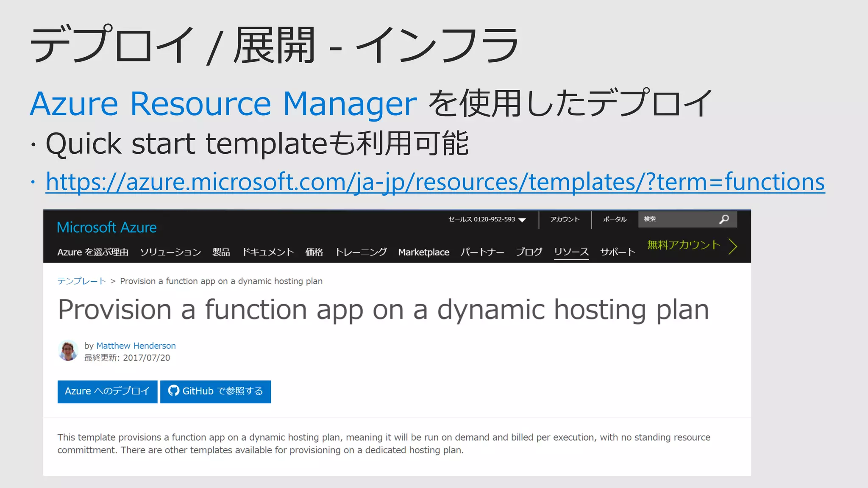The height and width of the screenshot is (488, 868).
Task: Open the 製品 menu
Action: pyautogui.click(x=221, y=252)
